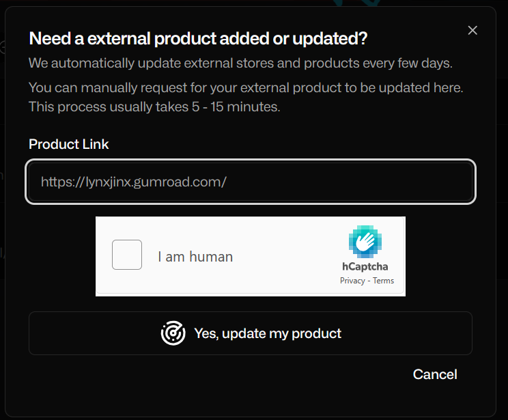
Task: Check the I am human checkbox
Action: [127, 255]
